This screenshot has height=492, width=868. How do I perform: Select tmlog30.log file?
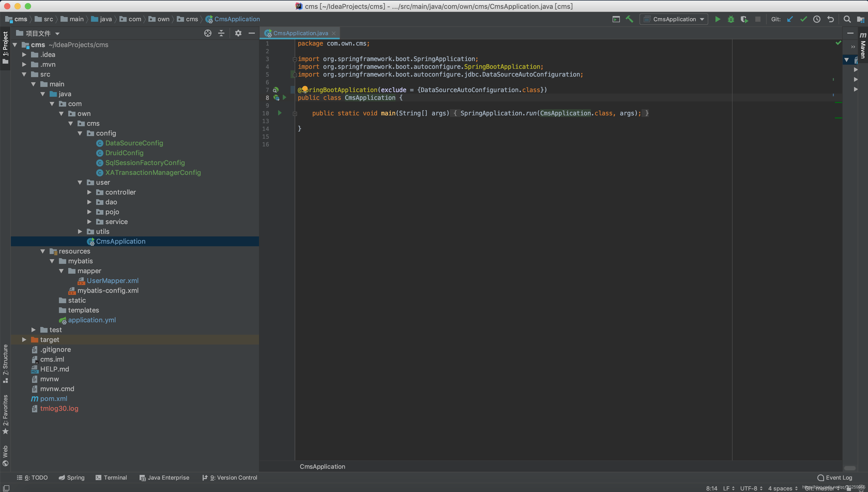coord(59,408)
